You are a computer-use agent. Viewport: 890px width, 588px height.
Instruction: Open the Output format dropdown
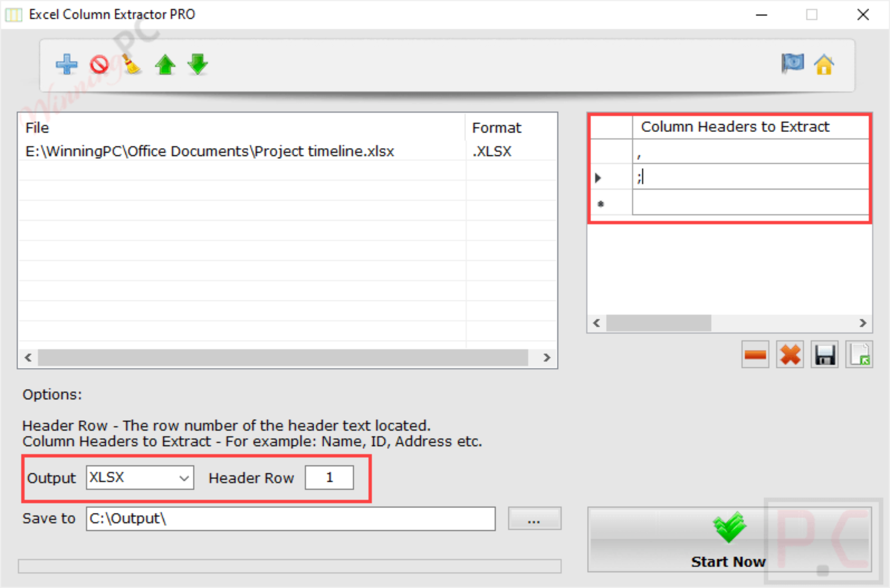pos(184,478)
